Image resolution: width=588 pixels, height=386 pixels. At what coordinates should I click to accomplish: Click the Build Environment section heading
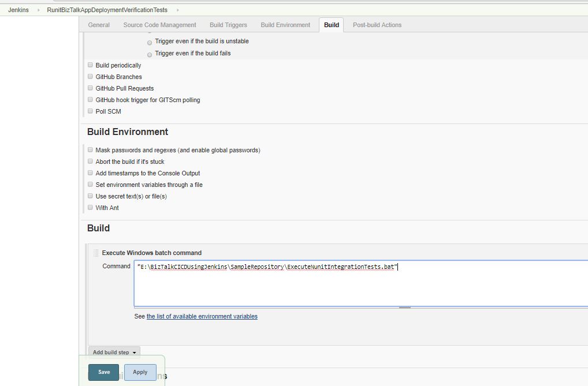(128, 132)
